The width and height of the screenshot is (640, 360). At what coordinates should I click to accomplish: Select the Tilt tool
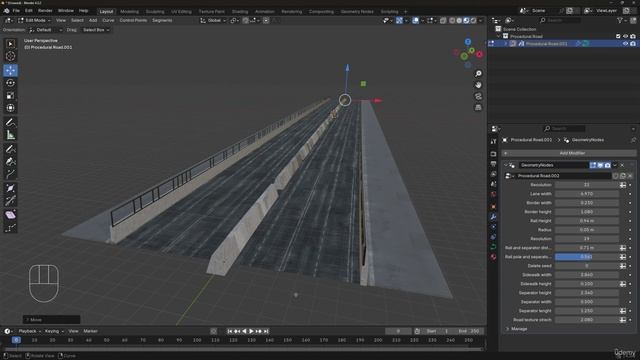[11, 201]
